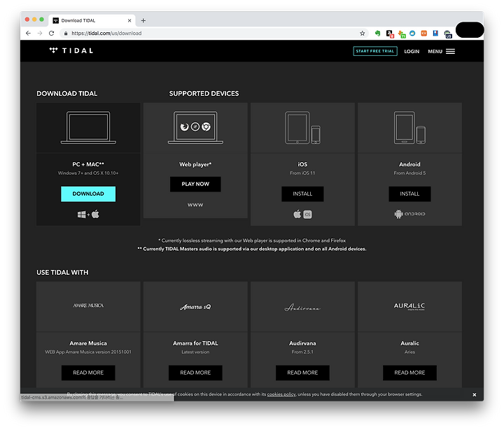The width and height of the screenshot is (504, 430).
Task: Click the blue bookmark extension icon
Action: click(x=435, y=33)
